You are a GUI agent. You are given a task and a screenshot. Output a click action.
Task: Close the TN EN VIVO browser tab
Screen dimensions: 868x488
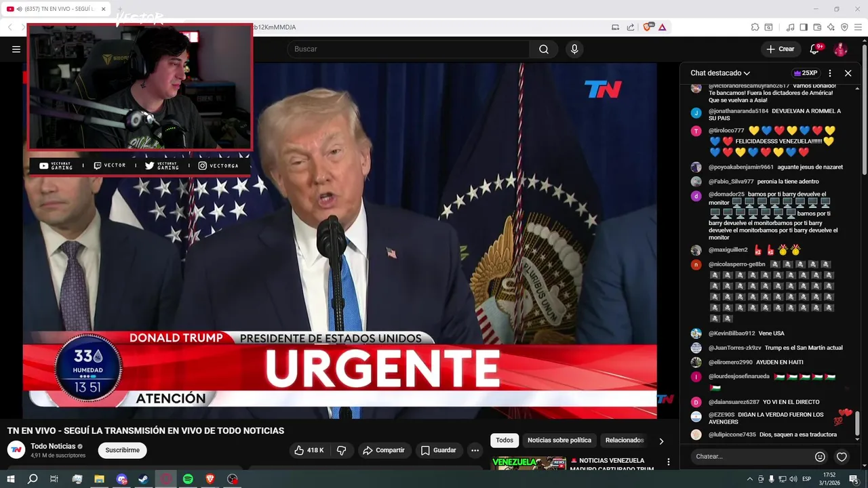103,9
